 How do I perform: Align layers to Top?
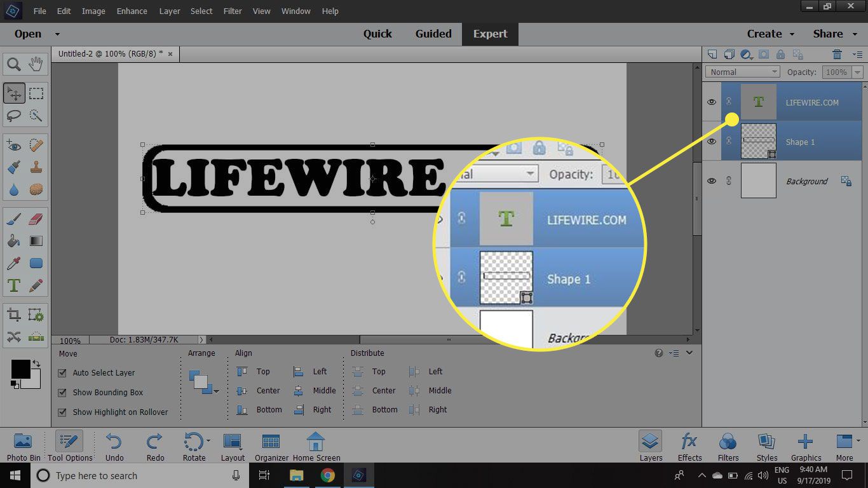point(254,372)
